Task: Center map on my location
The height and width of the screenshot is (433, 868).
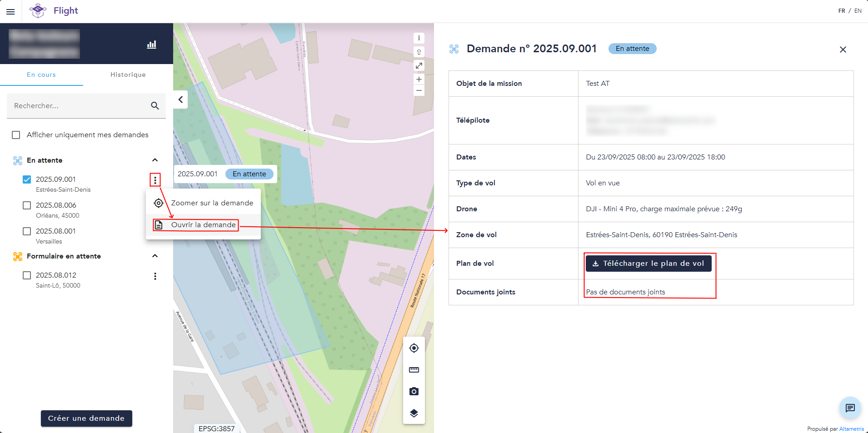Action: click(x=414, y=348)
